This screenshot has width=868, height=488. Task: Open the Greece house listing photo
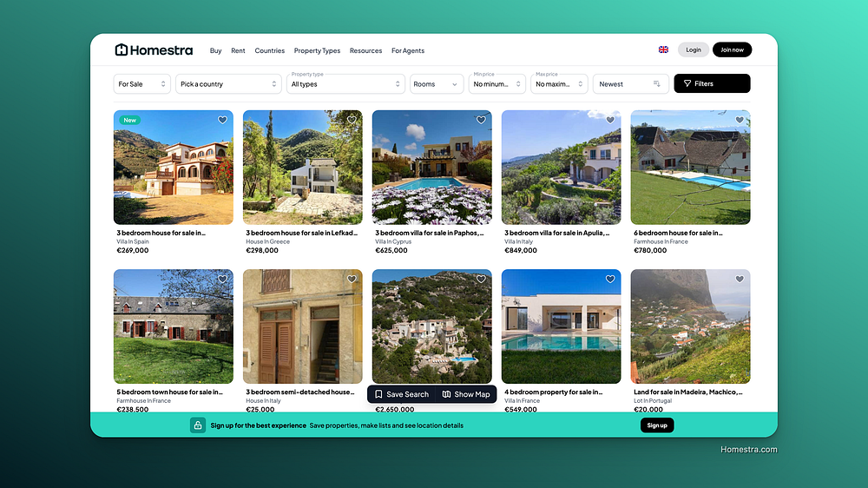[303, 168]
